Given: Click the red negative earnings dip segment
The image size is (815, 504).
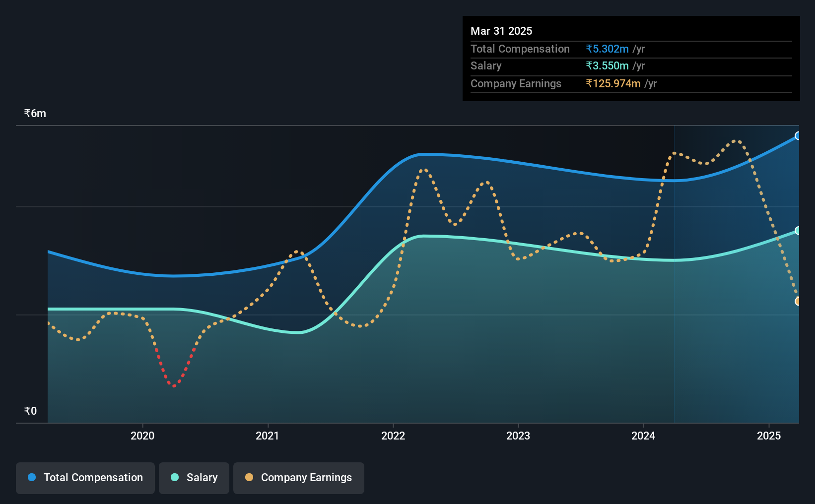Looking at the screenshot, I should (x=174, y=368).
